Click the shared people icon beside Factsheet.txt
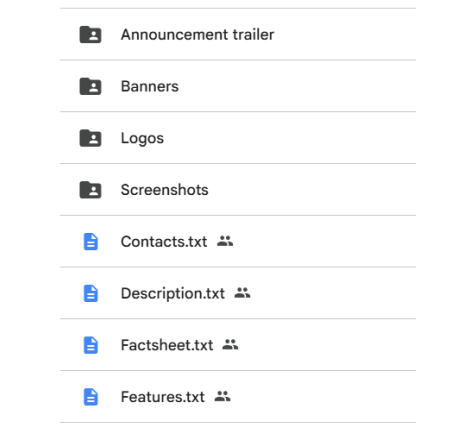 pos(230,344)
